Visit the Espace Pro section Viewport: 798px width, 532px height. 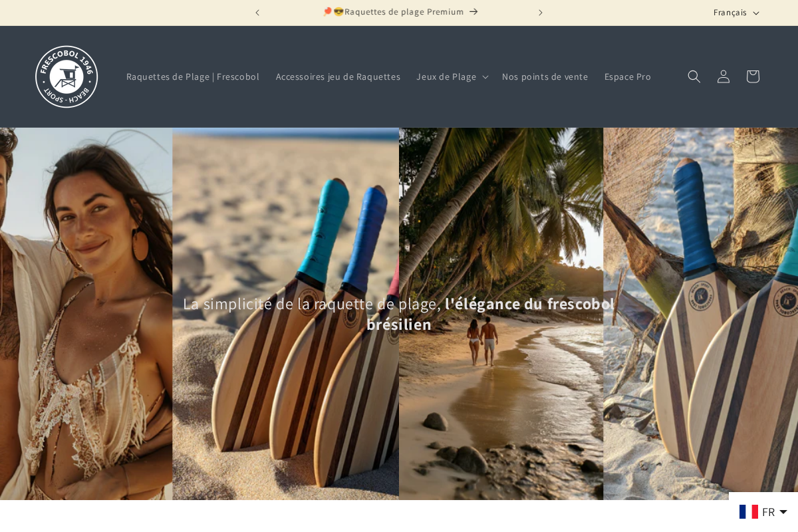point(627,76)
